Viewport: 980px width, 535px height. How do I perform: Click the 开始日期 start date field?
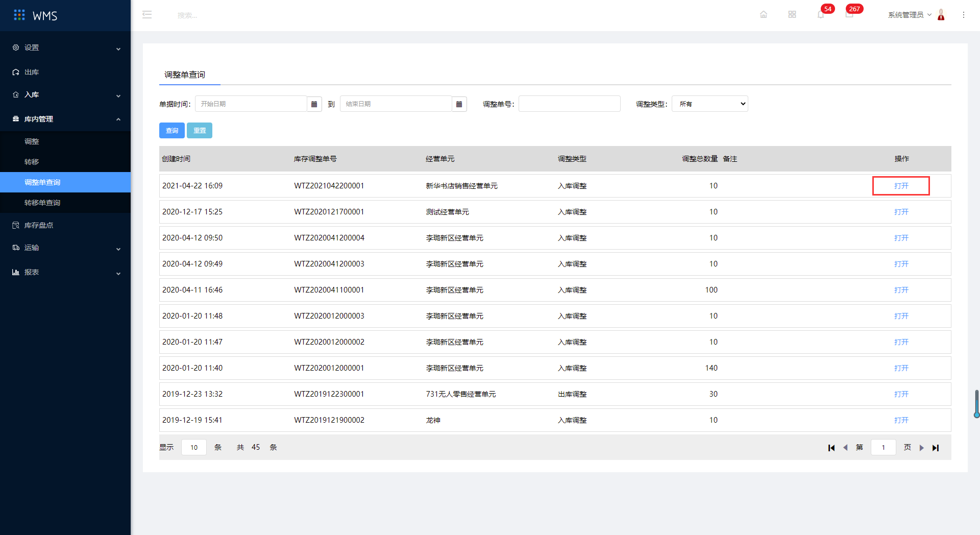(x=251, y=104)
